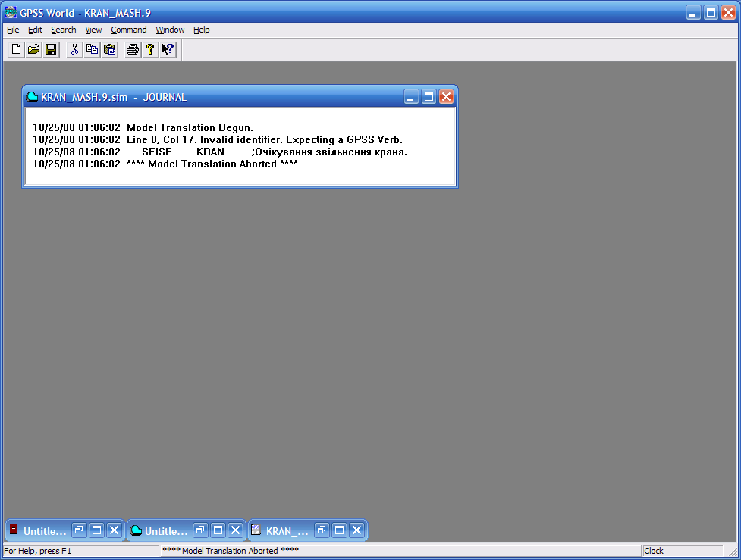The height and width of the screenshot is (560, 741).
Task: Maximize the second minimized Untitled window
Action: pos(218,530)
